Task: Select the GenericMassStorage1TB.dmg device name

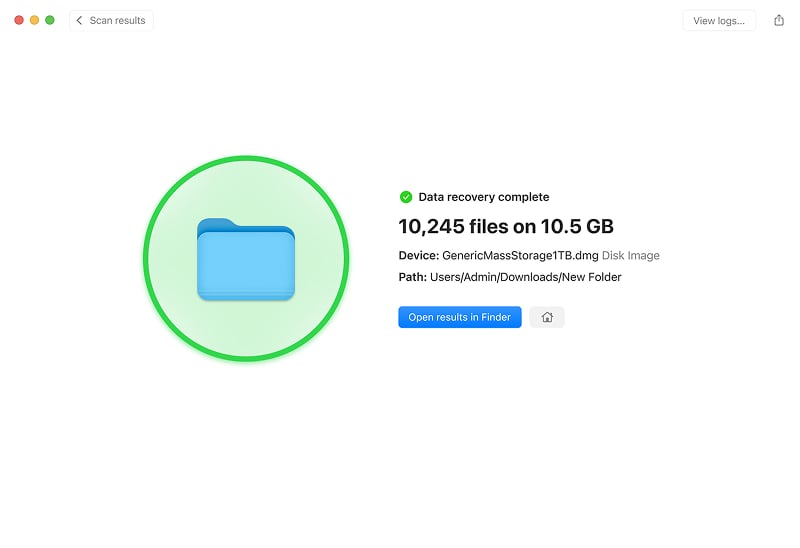Action: coord(520,255)
